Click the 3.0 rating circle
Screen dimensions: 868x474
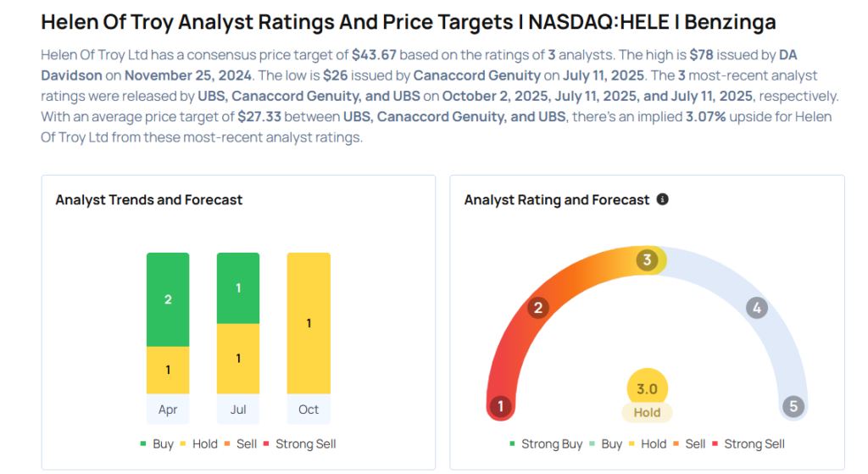click(x=647, y=388)
